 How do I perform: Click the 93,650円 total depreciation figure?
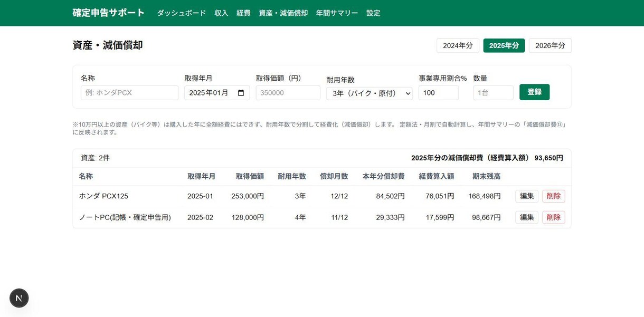pos(548,158)
